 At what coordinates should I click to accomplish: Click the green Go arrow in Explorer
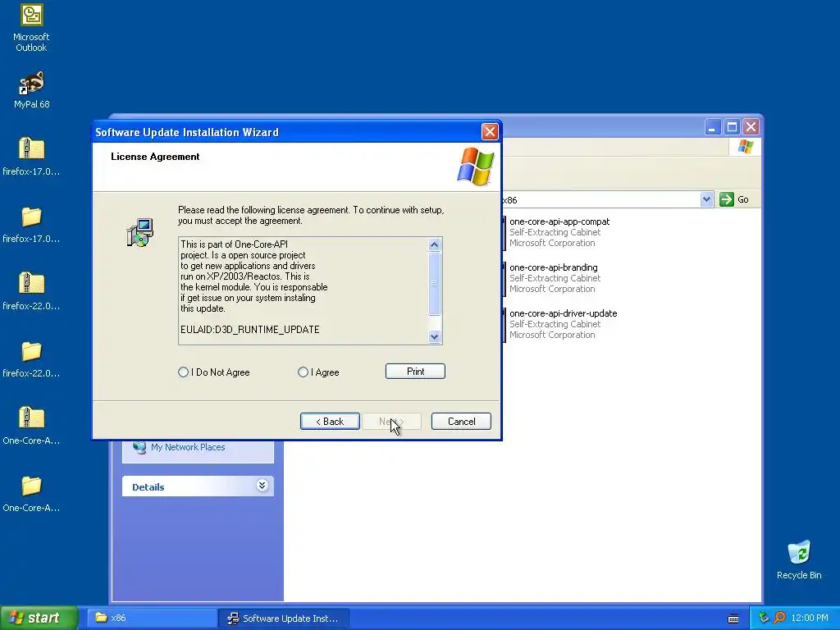(727, 199)
